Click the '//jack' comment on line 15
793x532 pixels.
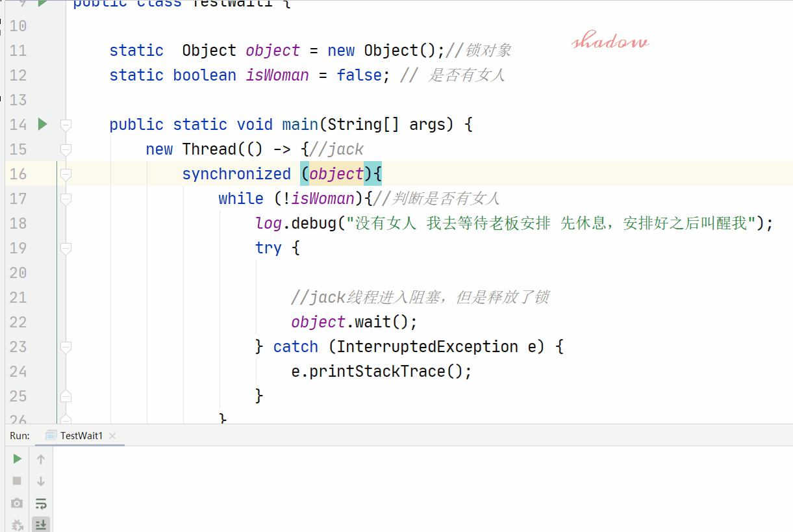(336, 149)
